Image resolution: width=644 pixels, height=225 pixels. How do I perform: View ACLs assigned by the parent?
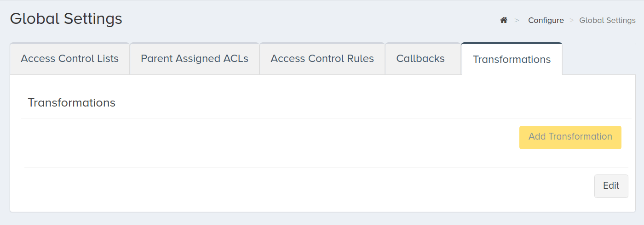[x=195, y=59]
